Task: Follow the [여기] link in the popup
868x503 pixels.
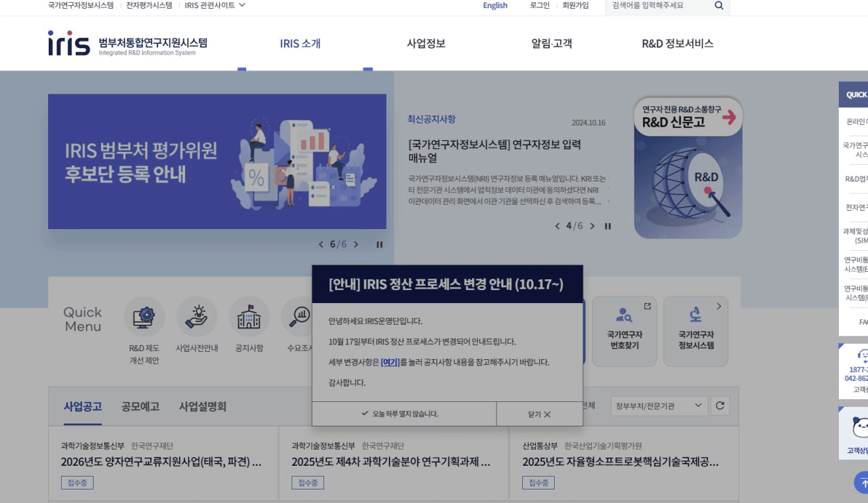Action: click(x=390, y=362)
